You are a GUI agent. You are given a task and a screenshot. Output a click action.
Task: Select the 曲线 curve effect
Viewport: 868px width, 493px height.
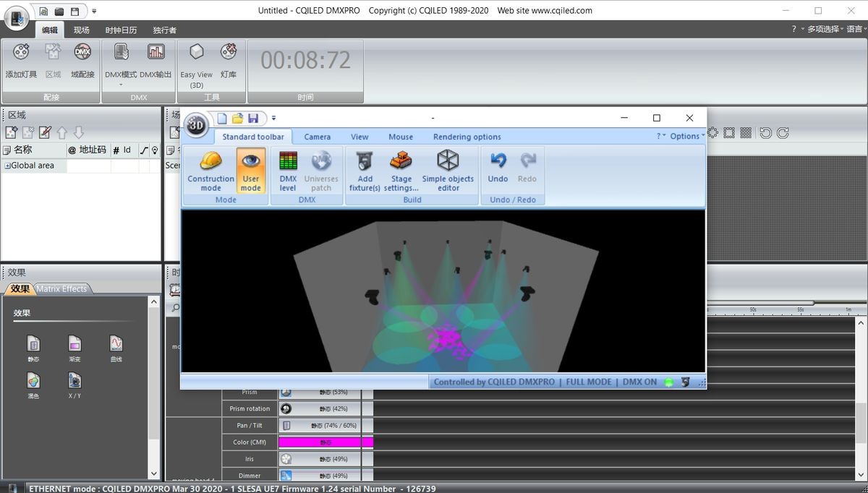click(116, 348)
